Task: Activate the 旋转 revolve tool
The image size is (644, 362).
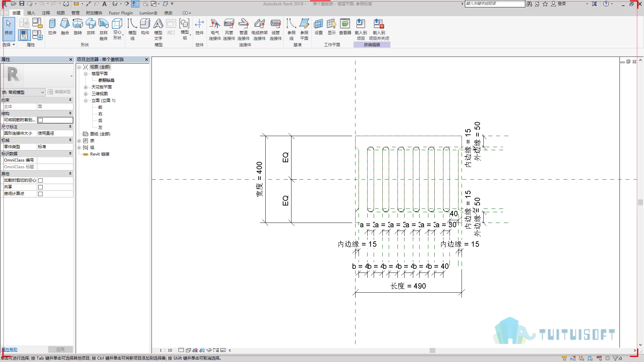Action: (x=77, y=27)
